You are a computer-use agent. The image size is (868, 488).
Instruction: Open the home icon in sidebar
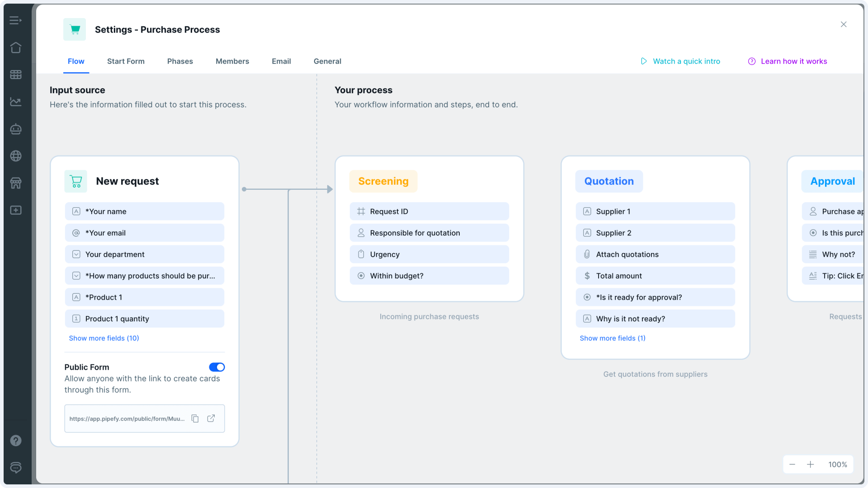click(16, 47)
